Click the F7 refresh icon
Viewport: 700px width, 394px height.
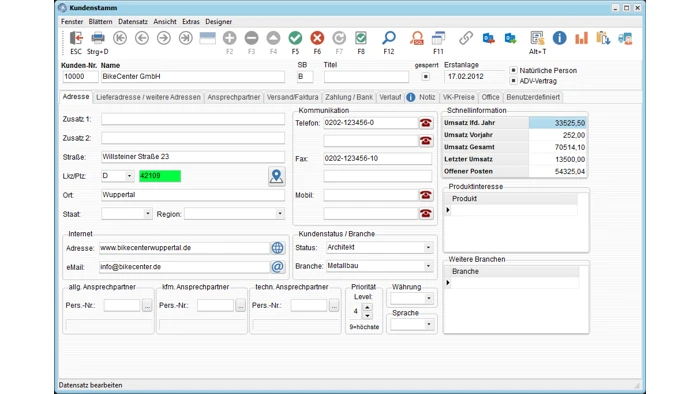(339, 38)
